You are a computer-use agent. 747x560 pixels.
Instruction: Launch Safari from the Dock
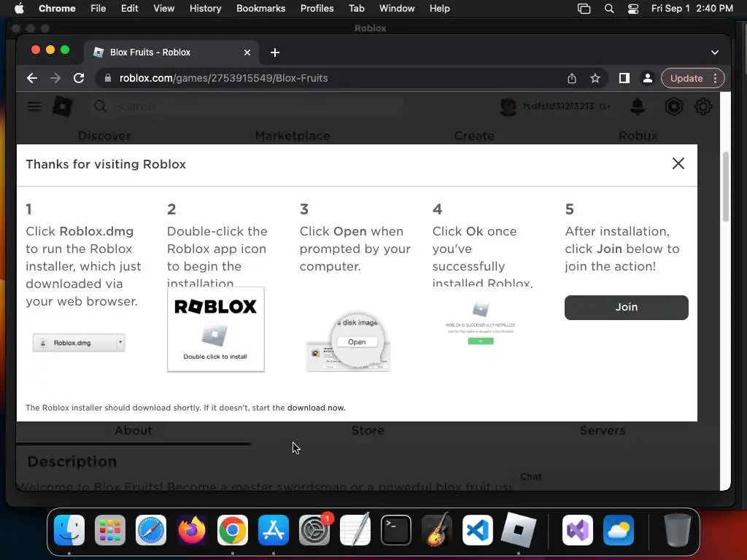(x=151, y=530)
